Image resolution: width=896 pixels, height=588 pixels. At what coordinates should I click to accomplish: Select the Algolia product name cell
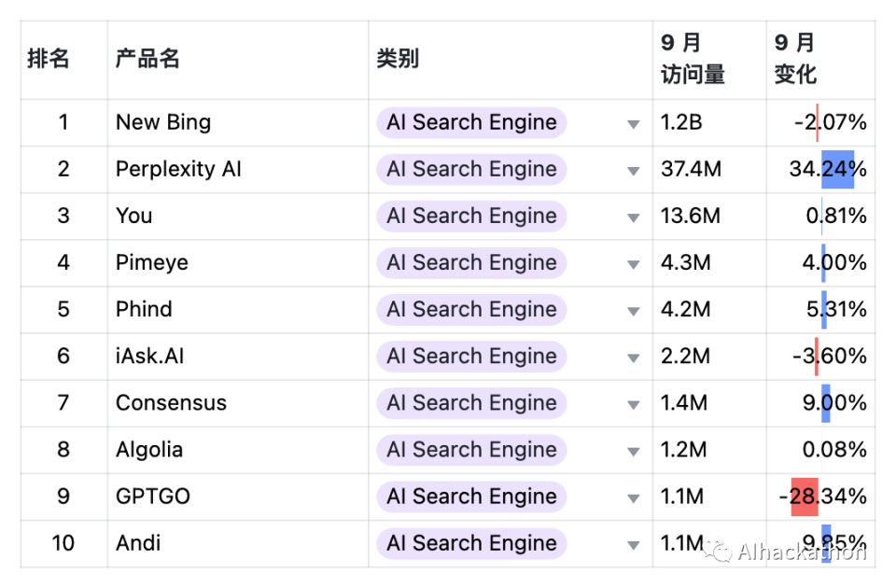149,450
